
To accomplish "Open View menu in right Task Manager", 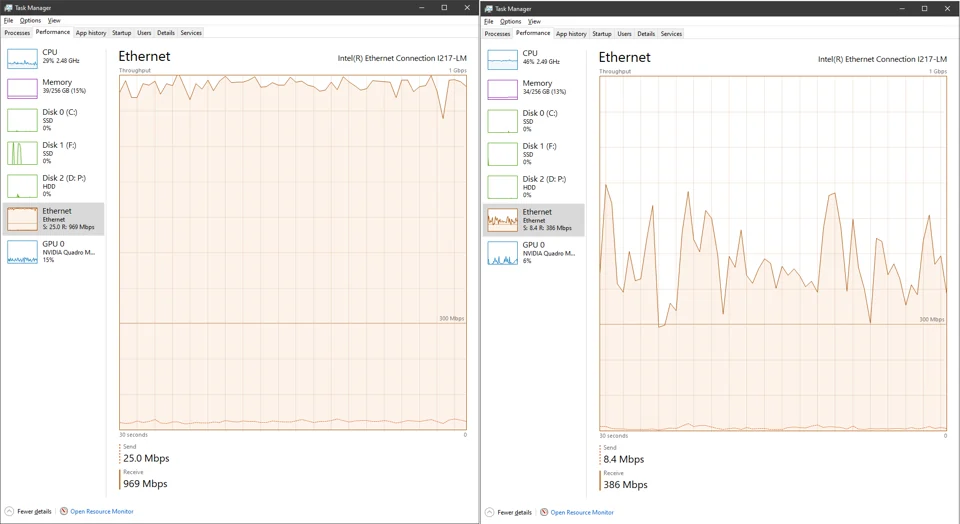I will pyautogui.click(x=534, y=21).
